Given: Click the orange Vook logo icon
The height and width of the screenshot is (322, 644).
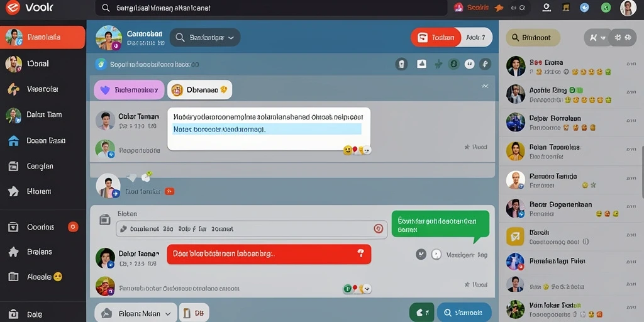Looking at the screenshot, I should tap(13, 8).
